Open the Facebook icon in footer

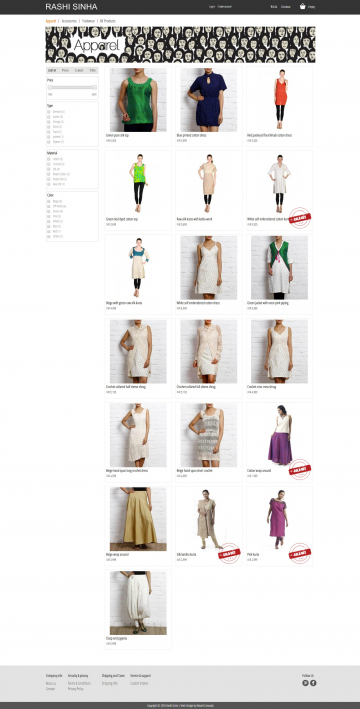(x=313, y=683)
